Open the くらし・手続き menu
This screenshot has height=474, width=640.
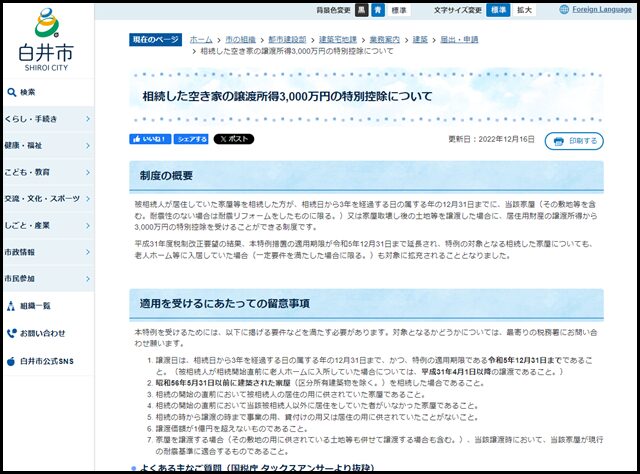click(x=48, y=119)
